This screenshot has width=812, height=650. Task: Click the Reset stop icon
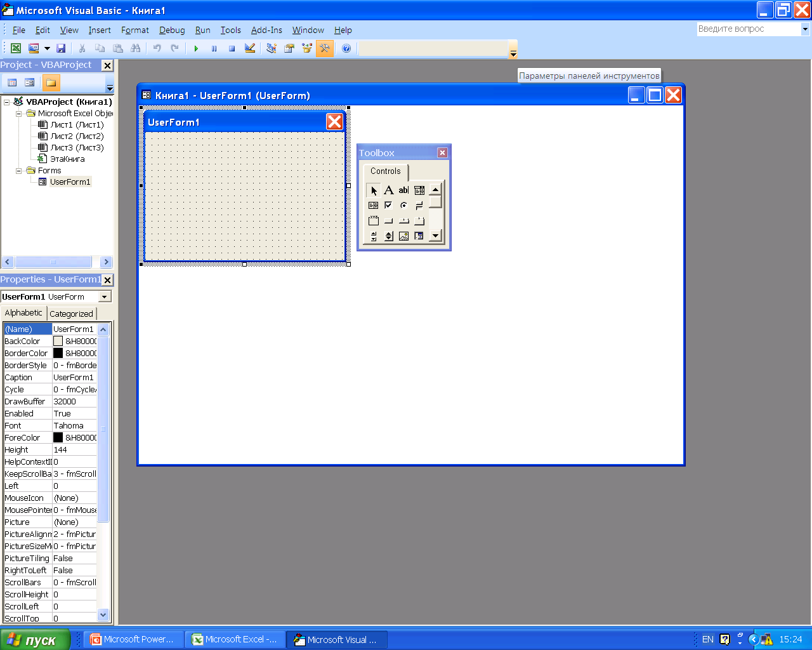[232, 48]
